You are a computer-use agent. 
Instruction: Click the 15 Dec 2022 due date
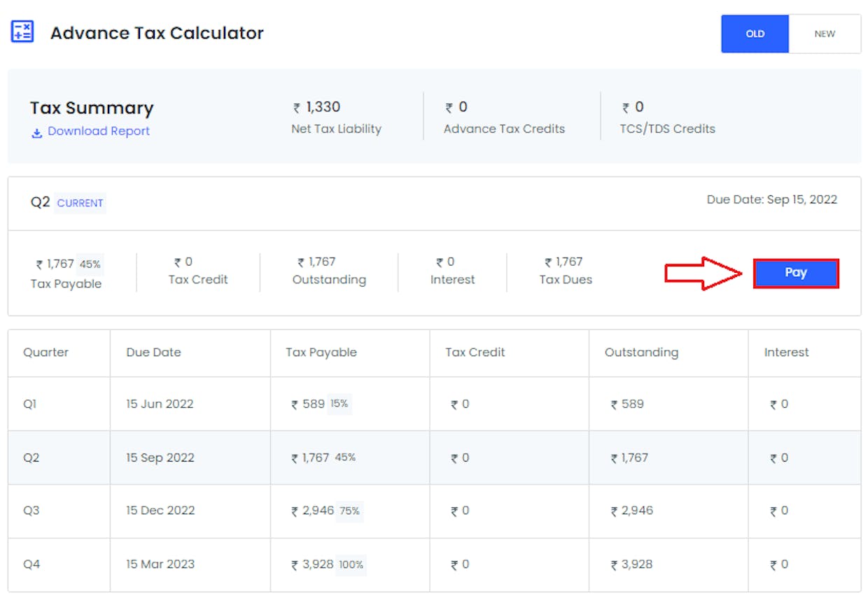(160, 510)
